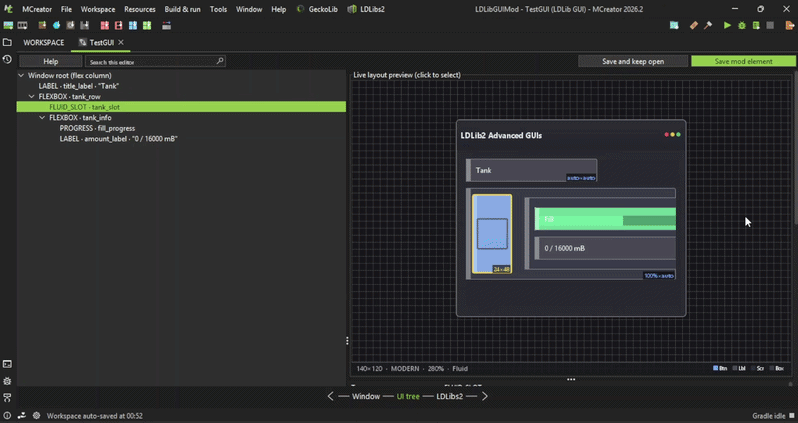Select FLUID_SLOT tank_slot tree row
The height and width of the screenshot is (423, 798).
(181, 107)
